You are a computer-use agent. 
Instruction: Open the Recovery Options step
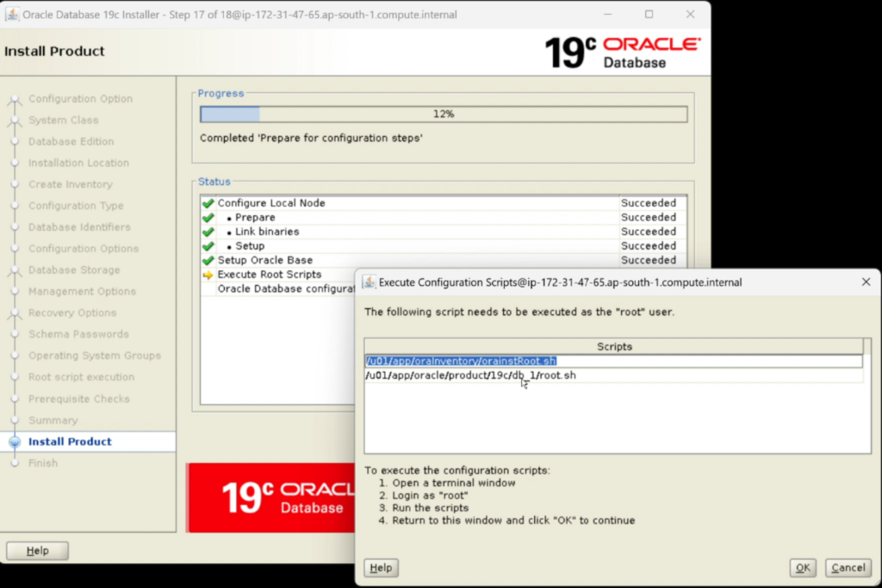72,313
